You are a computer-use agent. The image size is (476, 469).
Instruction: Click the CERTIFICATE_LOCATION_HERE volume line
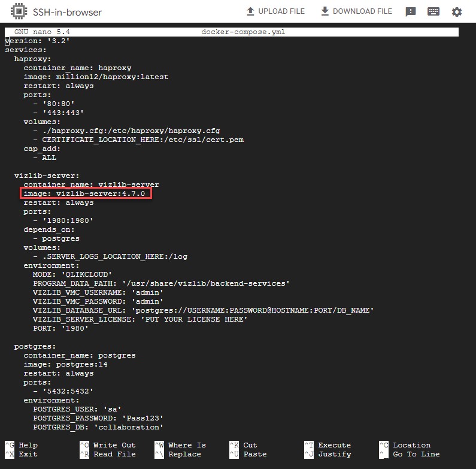tap(138, 140)
